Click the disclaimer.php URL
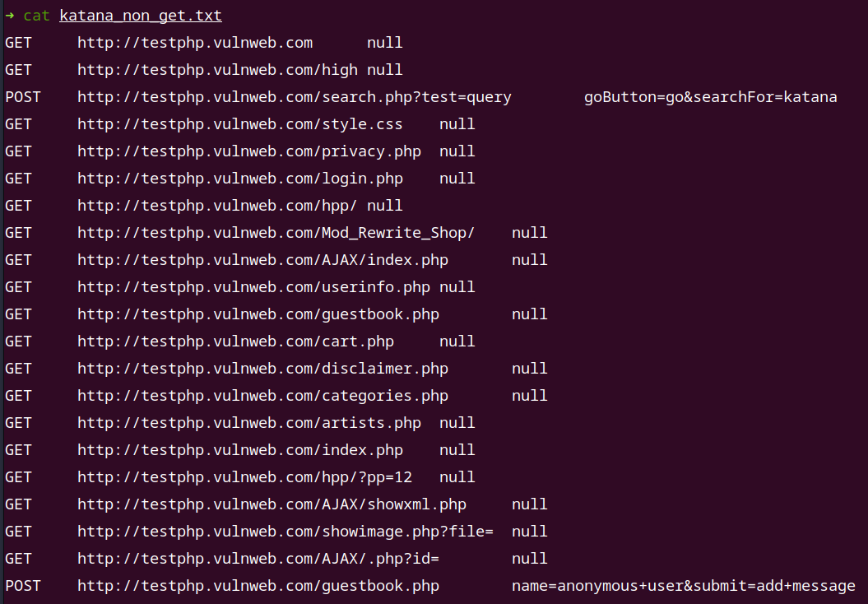The image size is (868, 604). (263, 368)
